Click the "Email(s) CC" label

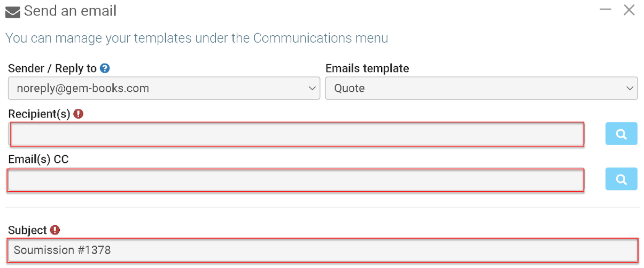coord(38,159)
